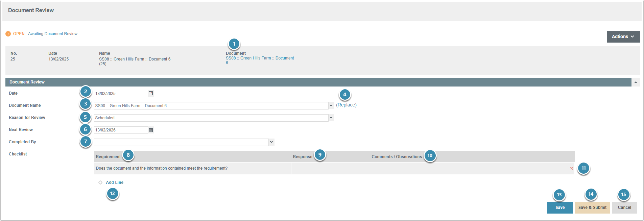Image resolution: width=644 pixels, height=221 pixels.
Task: Open the Actions dropdown menu
Action: click(623, 37)
